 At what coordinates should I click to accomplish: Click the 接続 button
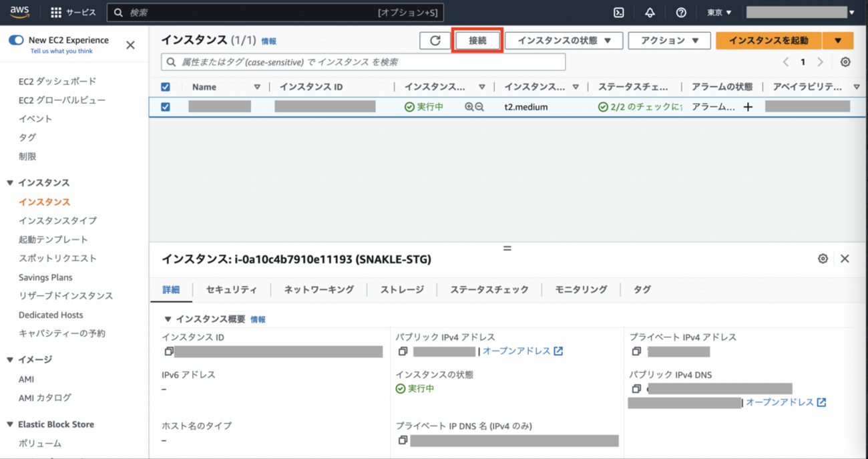tap(477, 41)
